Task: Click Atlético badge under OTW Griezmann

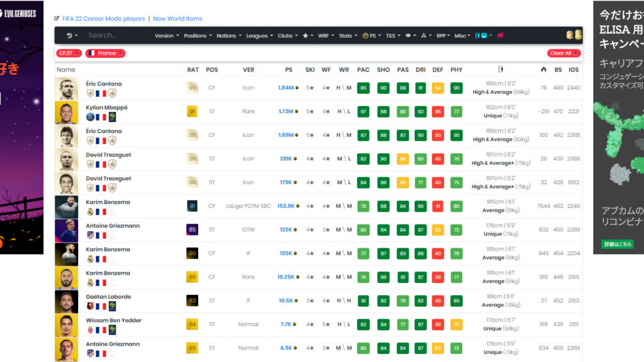Action: click(x=91, y=236)
